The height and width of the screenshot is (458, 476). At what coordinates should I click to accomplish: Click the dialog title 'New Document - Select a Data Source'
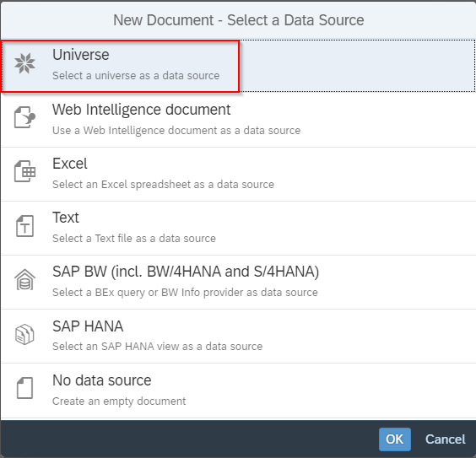coord(239,20)
